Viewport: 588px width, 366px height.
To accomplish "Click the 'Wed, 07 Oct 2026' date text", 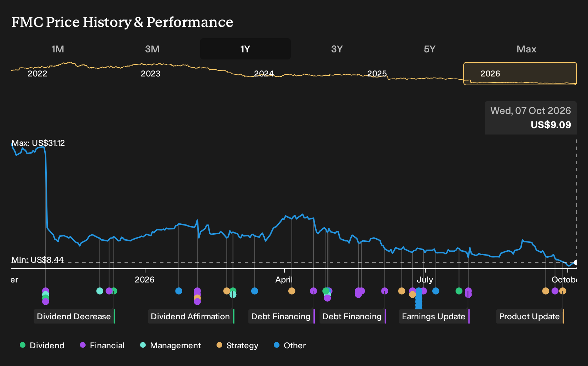I will tap(531, 111).
